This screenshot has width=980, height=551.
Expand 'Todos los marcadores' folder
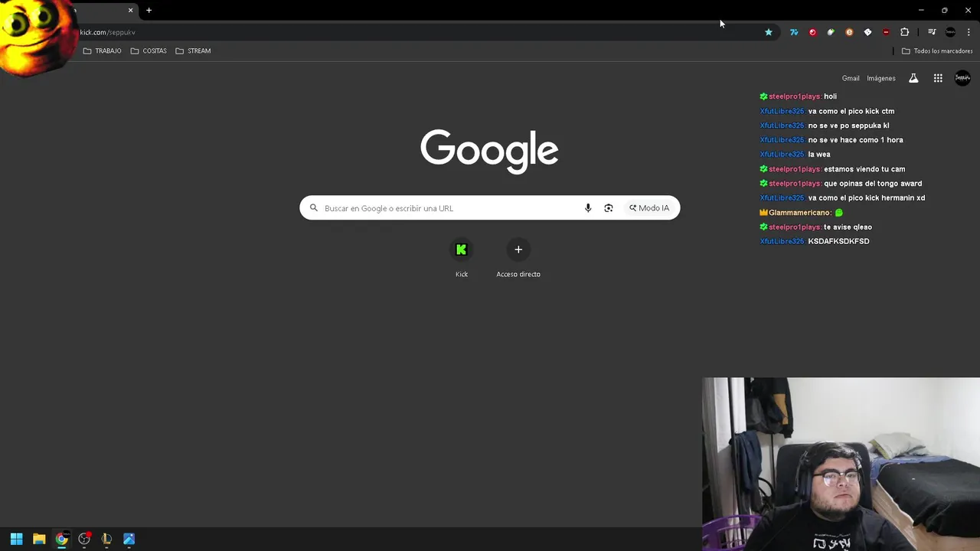click(x=937, y=51)
